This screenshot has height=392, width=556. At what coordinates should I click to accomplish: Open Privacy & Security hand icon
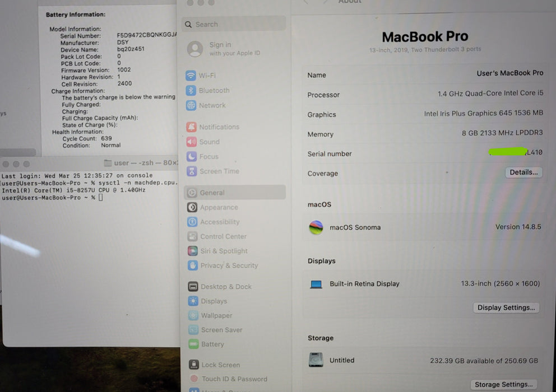click(x=193, y=265)
